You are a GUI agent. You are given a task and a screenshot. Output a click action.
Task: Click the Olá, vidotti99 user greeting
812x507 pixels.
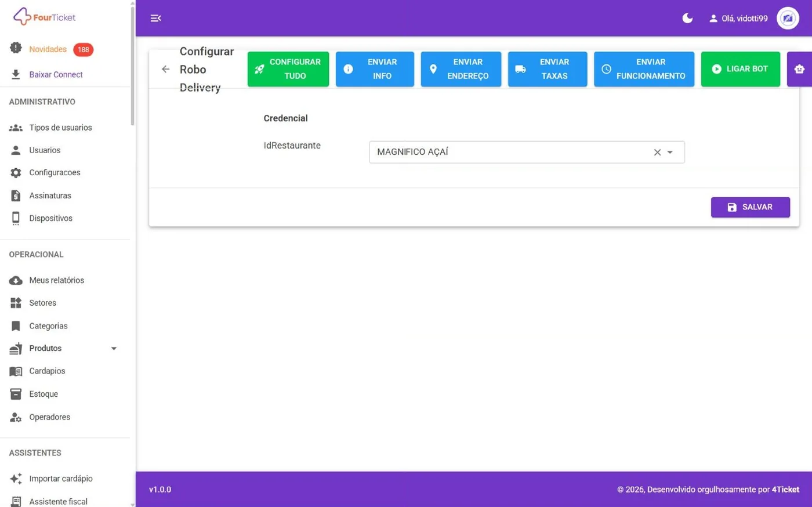pyautogui.click(x=738, y=19)
